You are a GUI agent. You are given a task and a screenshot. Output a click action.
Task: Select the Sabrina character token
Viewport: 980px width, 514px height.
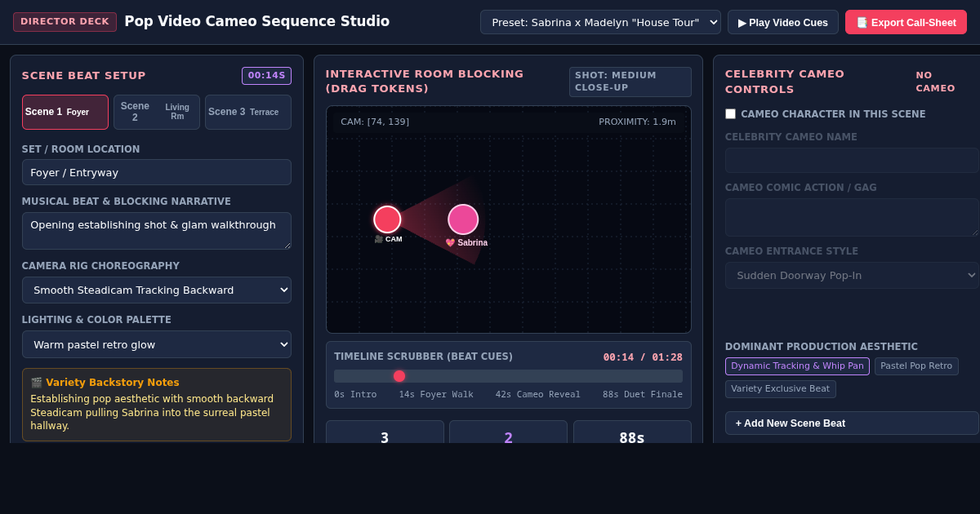tap(463, 219)
